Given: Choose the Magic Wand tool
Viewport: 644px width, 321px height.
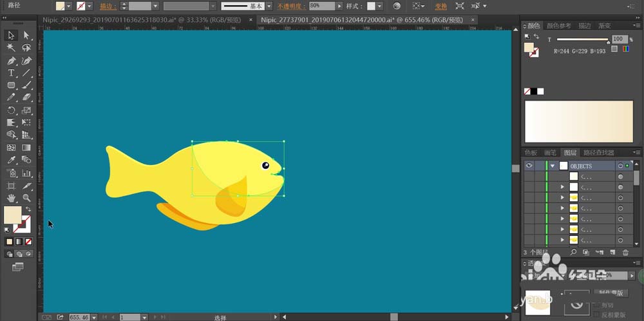Looking at the screenshot, I should point(11,48).
